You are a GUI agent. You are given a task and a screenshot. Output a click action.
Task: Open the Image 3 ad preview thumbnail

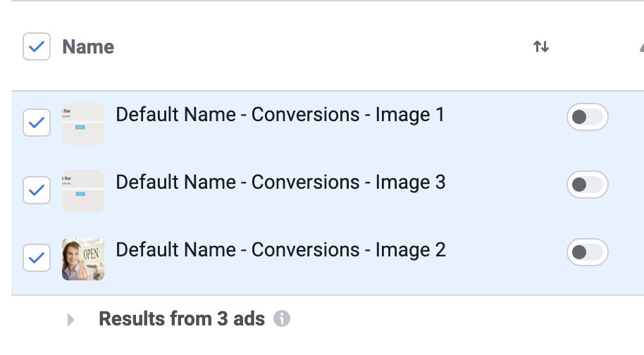click(x=83, y=192)
